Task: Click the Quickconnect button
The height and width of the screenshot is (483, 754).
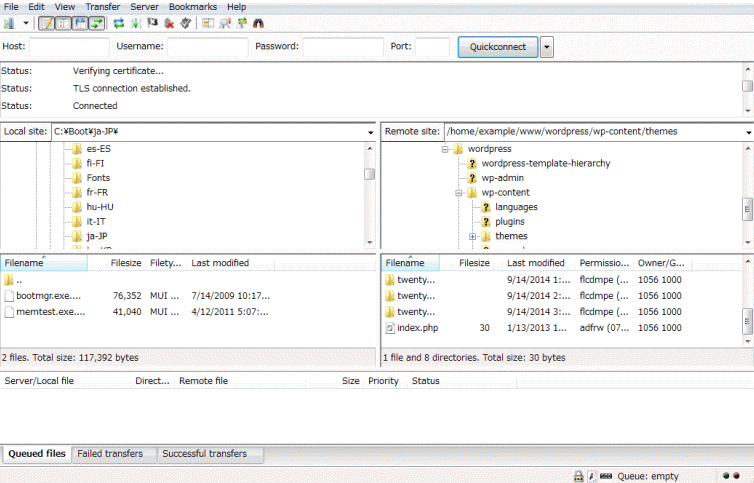Action: pos(498,47)
